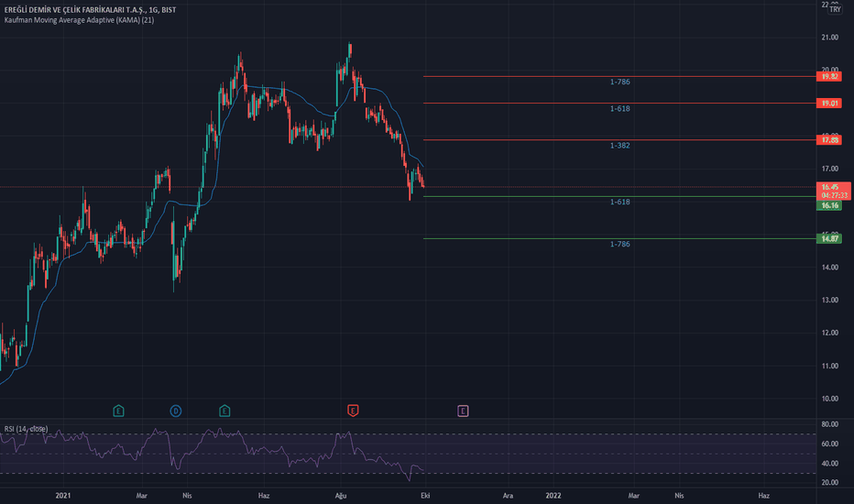Click the 10.00 price axis value

click(830, 399)
